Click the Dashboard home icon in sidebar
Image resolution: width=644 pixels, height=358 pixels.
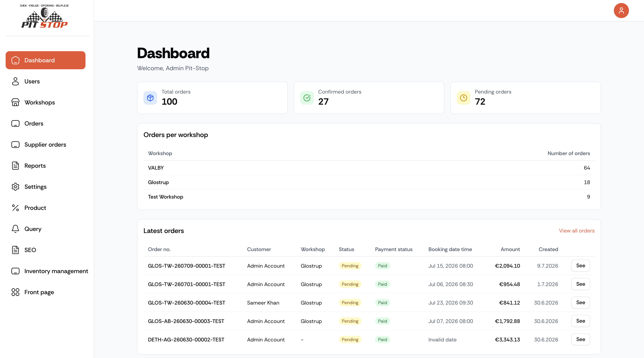15,60
